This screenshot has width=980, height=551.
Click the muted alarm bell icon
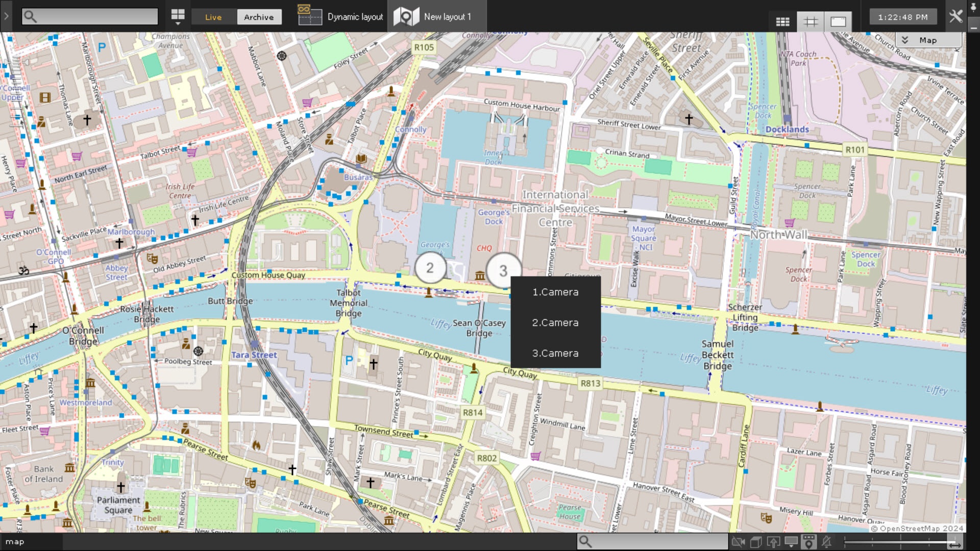point(826,542)
